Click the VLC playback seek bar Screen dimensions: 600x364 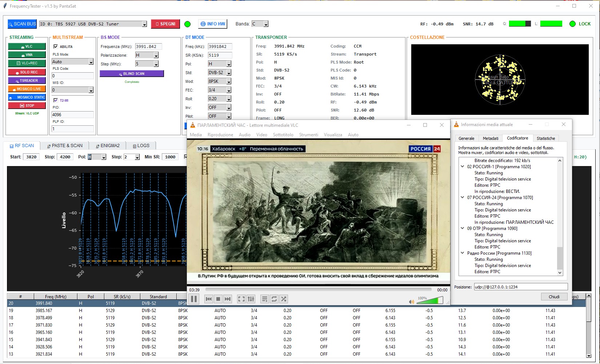[318, 290]
